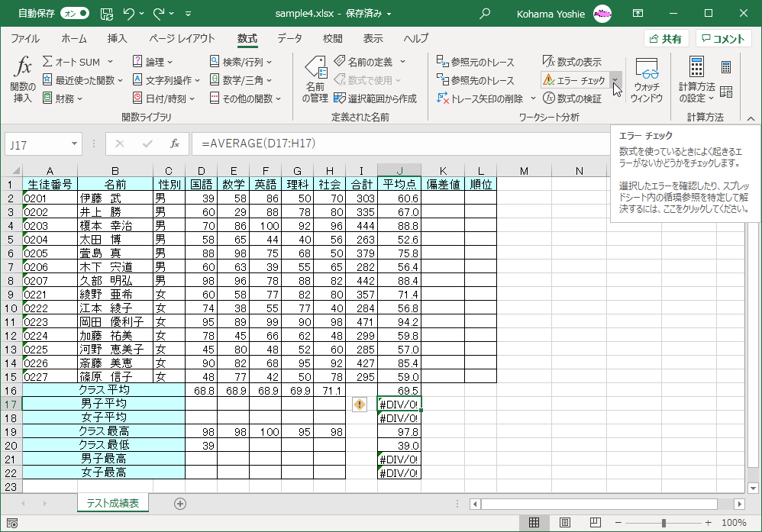Click the Ribbon Display Options button
Viewport: 762px width, 532px height.
638,14
